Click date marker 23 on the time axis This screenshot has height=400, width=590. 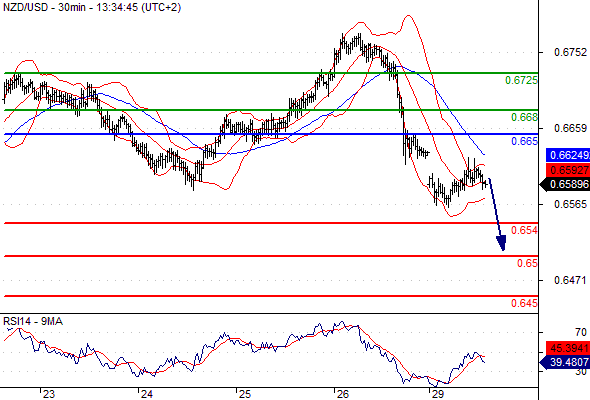click(x=48, y=394)
